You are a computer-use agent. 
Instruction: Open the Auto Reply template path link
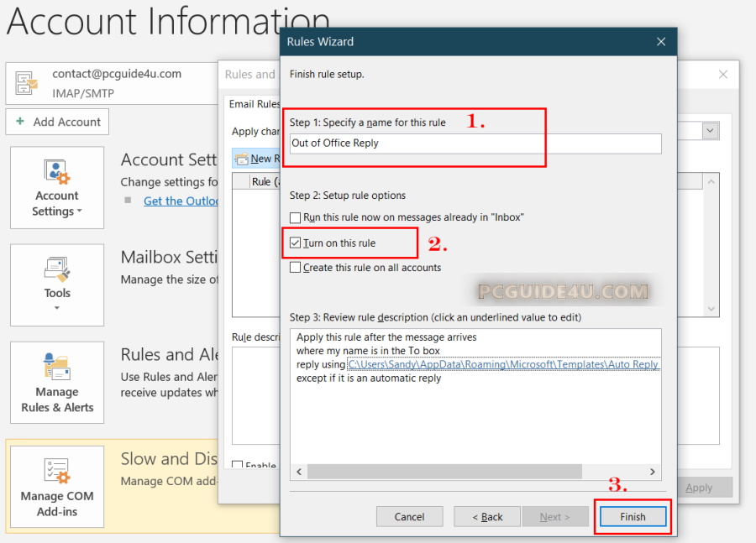502,364
